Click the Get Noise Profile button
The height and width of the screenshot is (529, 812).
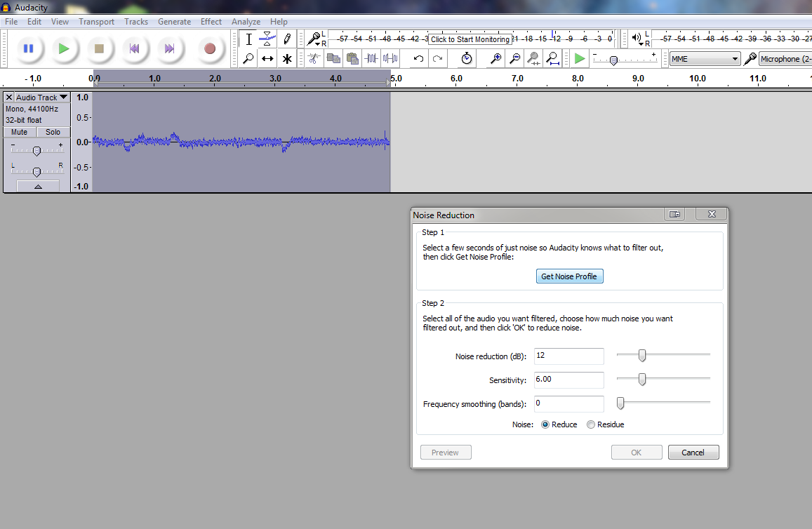pyautogui.click(x=569, y=276)
